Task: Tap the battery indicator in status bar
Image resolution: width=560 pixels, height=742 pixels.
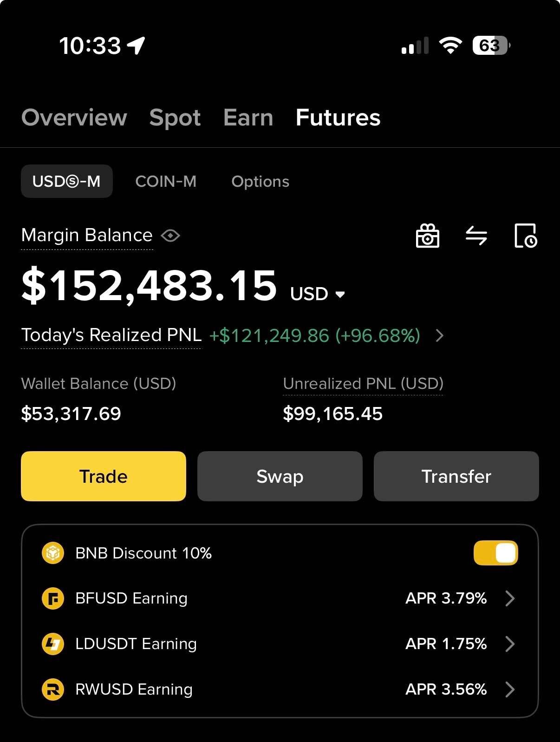Action: [491, 46]
